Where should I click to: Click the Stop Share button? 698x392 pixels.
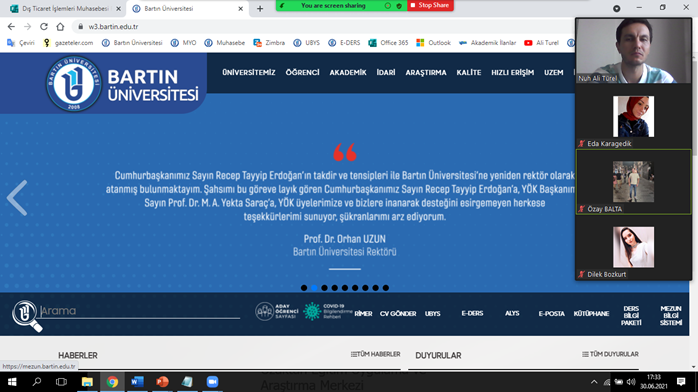pos(430,5)
